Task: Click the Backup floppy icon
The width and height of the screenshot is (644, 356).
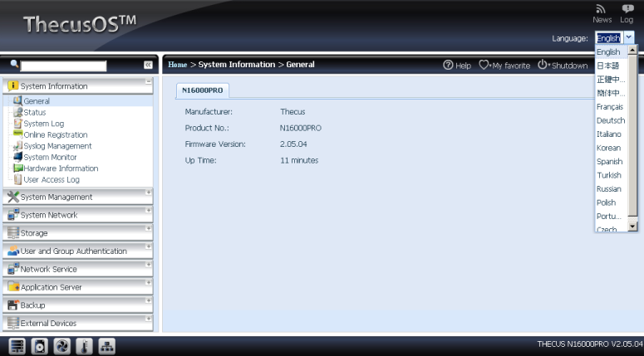Action: pyautogui.click(x=13, y=305)
